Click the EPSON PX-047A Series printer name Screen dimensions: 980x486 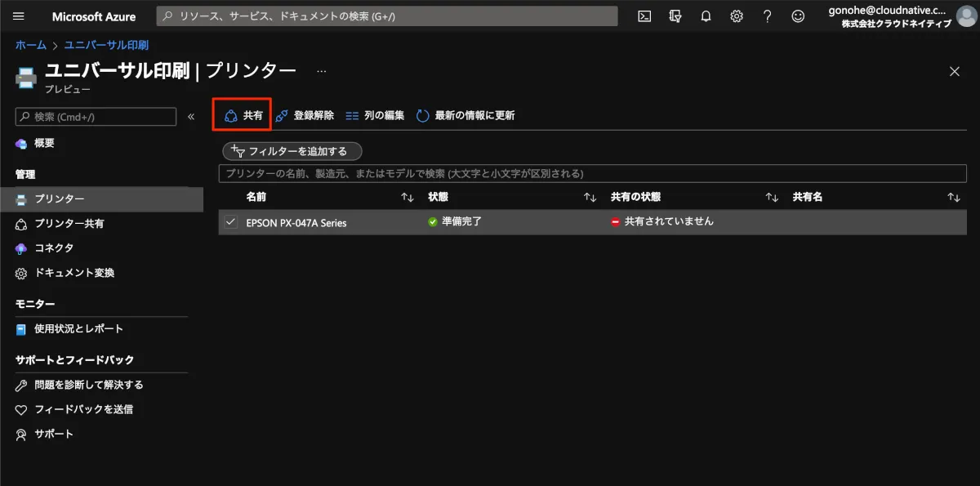pos(296,222)
